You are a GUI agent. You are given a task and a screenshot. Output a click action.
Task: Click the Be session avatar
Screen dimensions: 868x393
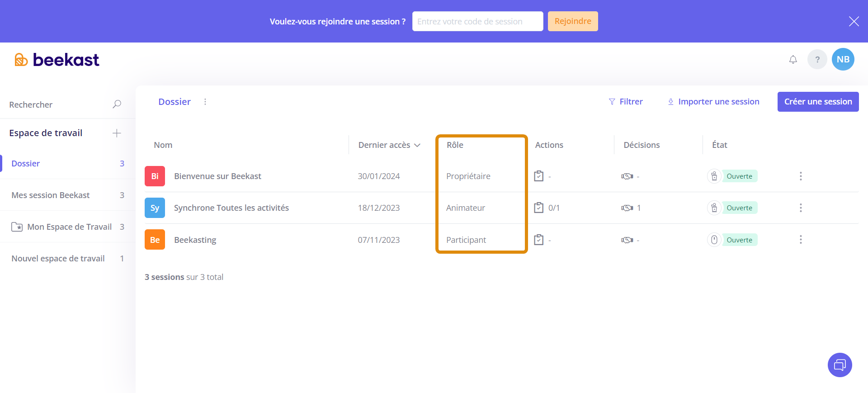(155, 240)
